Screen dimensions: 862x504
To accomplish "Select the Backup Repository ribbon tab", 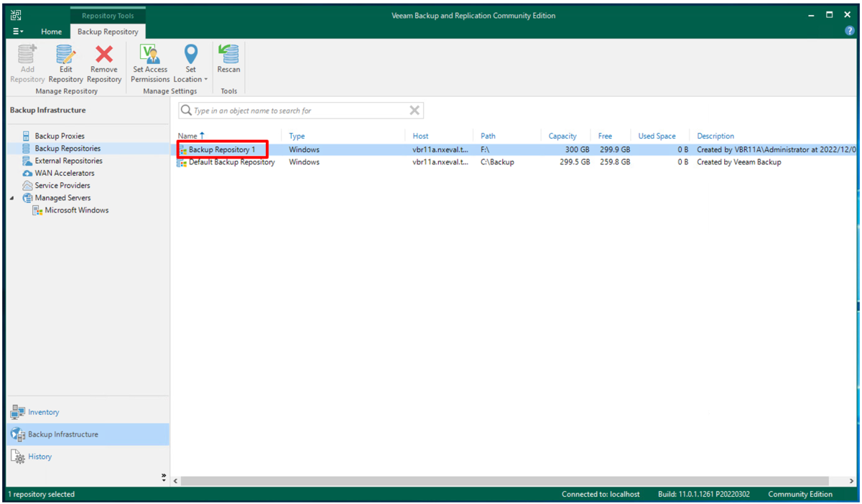I will click(x=108, y=32).
